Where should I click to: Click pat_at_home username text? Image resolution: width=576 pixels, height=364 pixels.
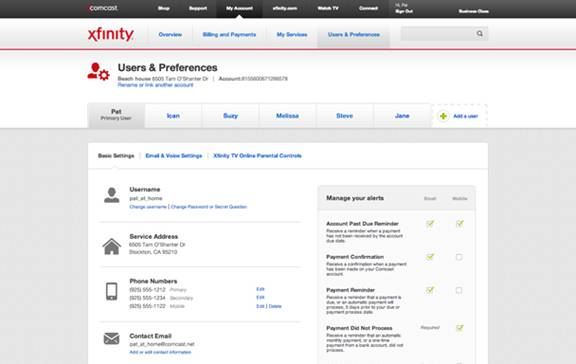click(146, 198)
